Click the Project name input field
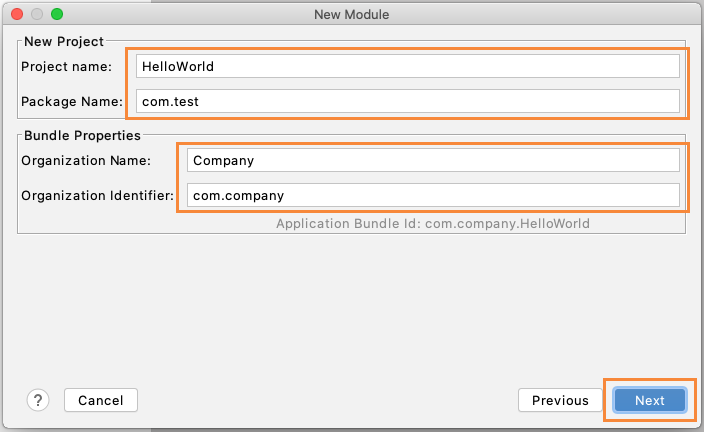The height and width of the screenshot is (432, 704). pos(408,66)
